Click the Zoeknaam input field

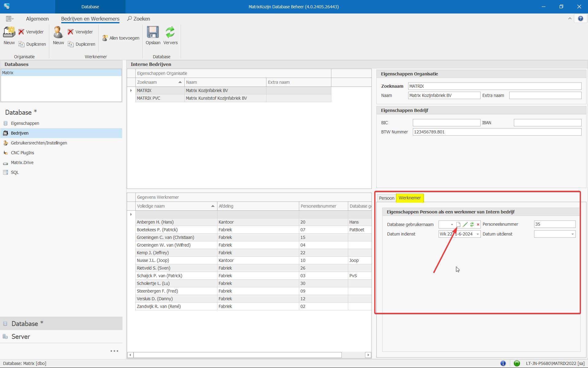click(x=495, y=86)
